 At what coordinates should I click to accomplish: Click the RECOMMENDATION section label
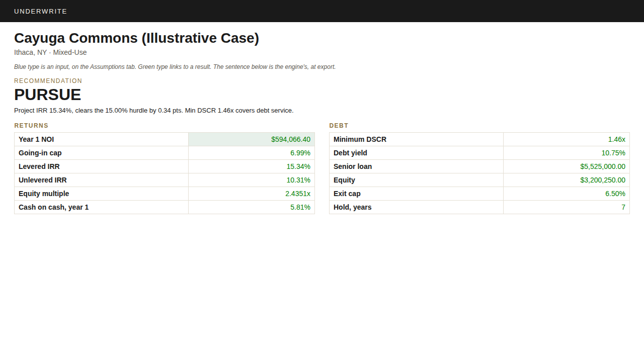pyautogui.click(x=48, y=81)
